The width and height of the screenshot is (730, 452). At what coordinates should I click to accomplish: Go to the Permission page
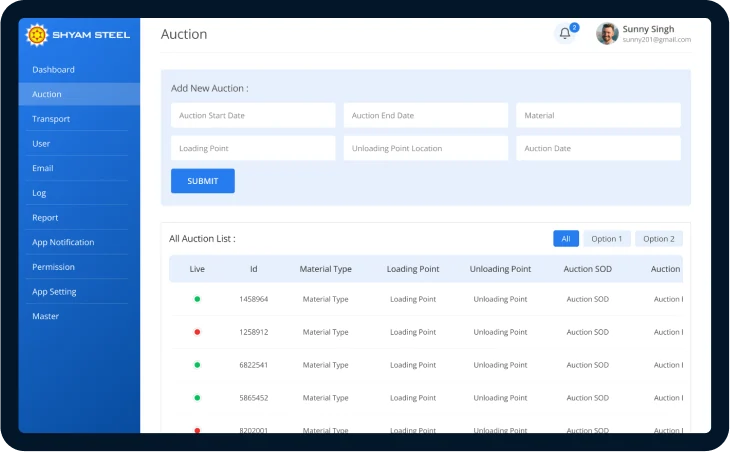pyautogui.click(x=79, y=267)
